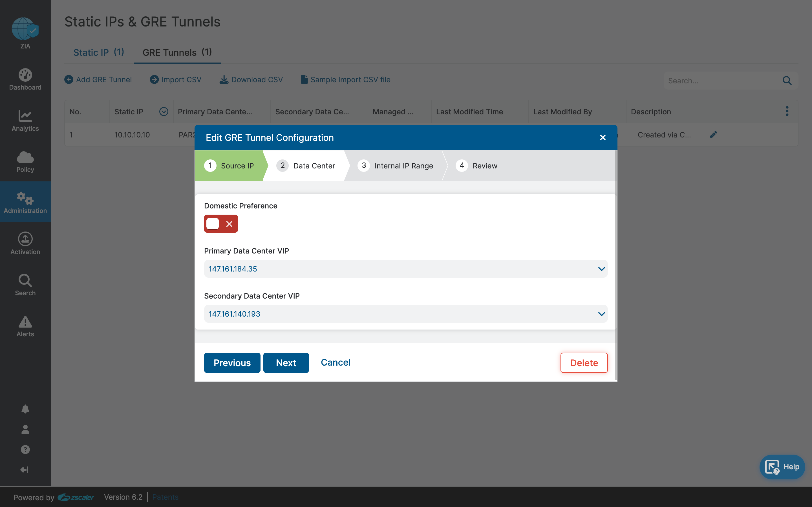Expand the Secondary Data Center VIP dropdown
This screenshot has width=812, height=507.
[x=601, y=313]
